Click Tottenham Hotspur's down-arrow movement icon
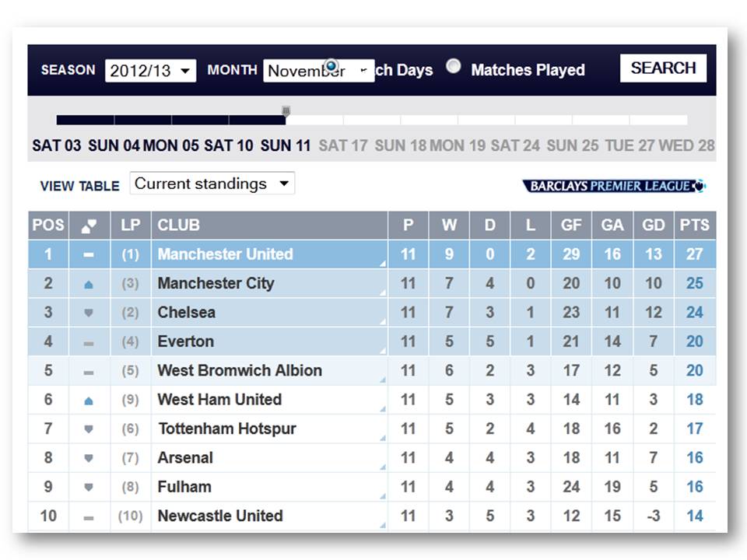The height and width of the screenshot is (560, 747). (89, 429)
